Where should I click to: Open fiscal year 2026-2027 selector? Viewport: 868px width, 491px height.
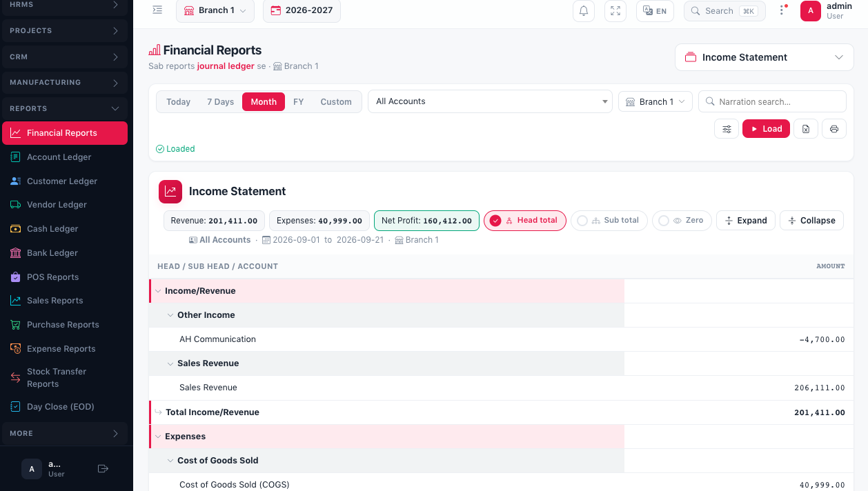point(302,11)
